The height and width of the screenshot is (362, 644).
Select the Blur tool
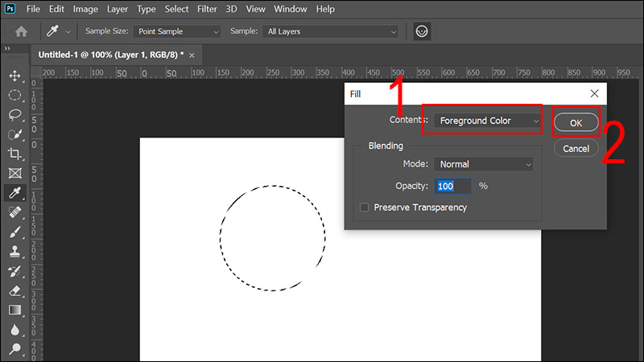14,330
